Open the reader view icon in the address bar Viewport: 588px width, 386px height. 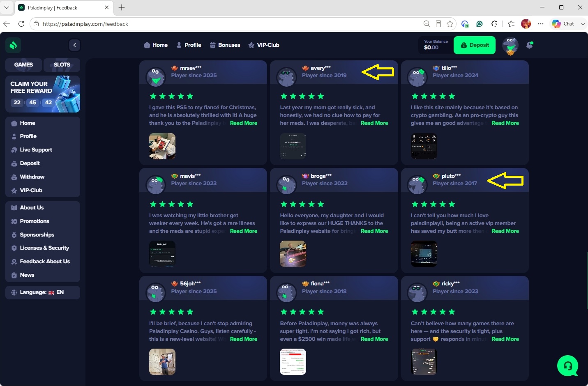[x=438, y=24]
